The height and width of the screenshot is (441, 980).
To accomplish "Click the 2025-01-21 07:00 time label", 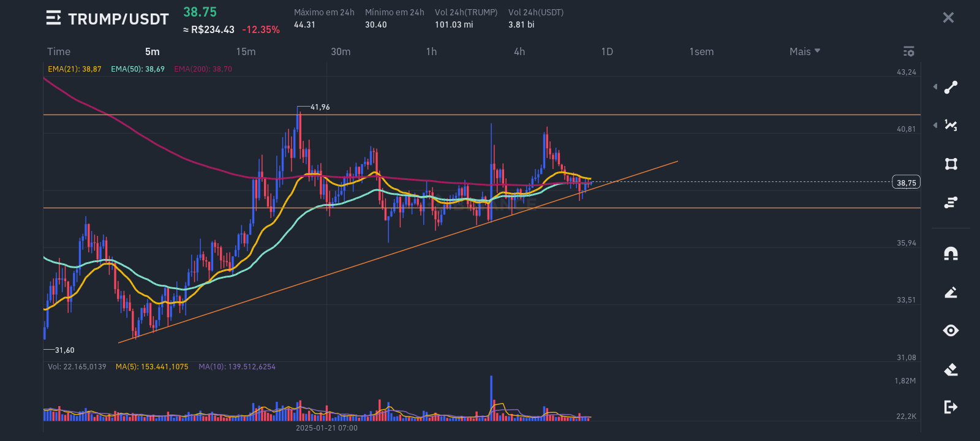I will [326, 428].
